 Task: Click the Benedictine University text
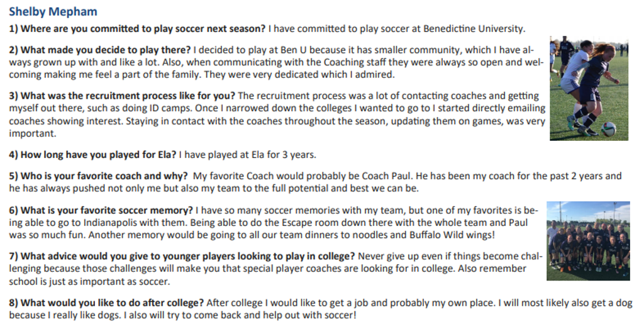coord(474,29)
